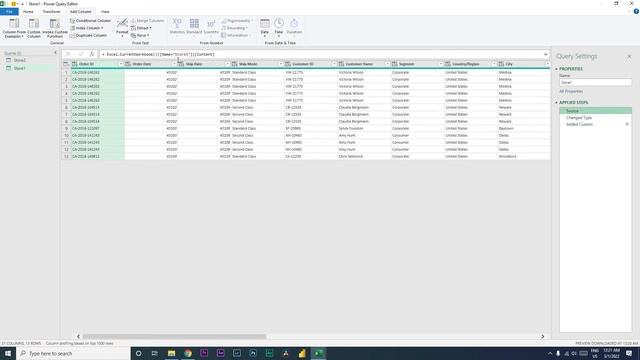Image resolution: width=640 pixels, height=360 pixels.
Task: Click the formula bar cancel X icon
Action: pos(68,54)
